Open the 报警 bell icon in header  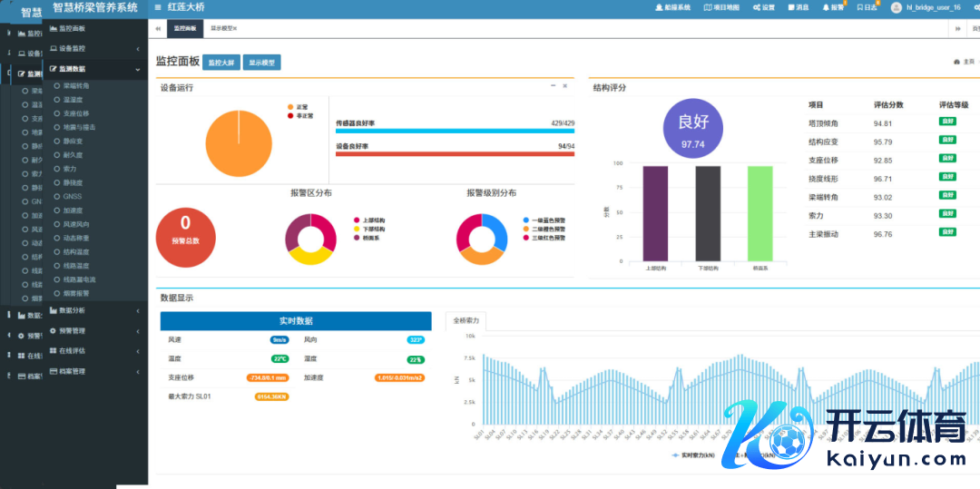coord(826,7)
